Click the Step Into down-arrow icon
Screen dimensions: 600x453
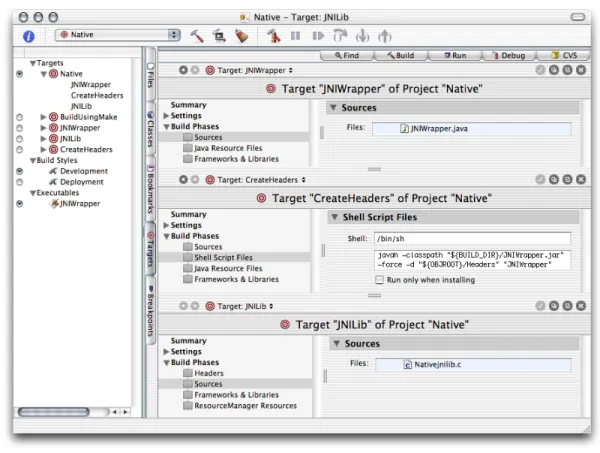pyautogui.click(x=362, y=36)
